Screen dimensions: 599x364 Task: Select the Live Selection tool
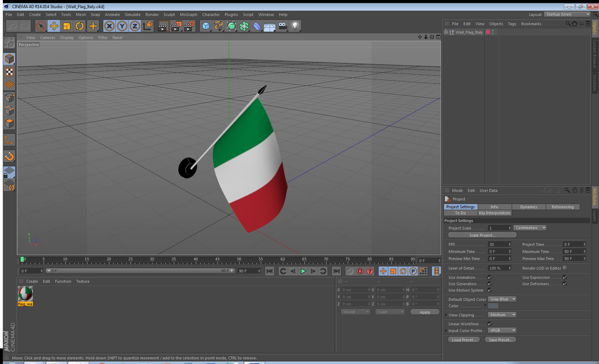[41, 26]
